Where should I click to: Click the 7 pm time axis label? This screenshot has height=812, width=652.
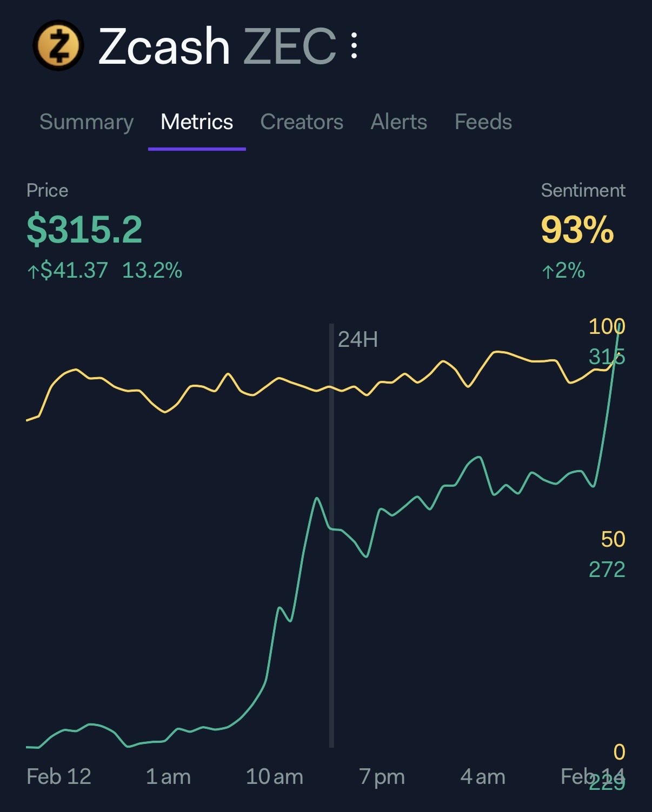pyautogui.click(x=382, y=777)
